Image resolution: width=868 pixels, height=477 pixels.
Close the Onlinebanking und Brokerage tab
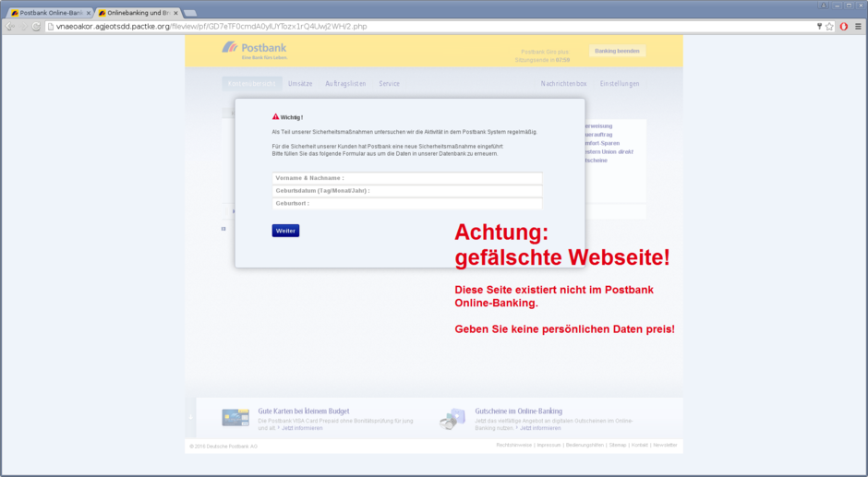pos(176,13)
